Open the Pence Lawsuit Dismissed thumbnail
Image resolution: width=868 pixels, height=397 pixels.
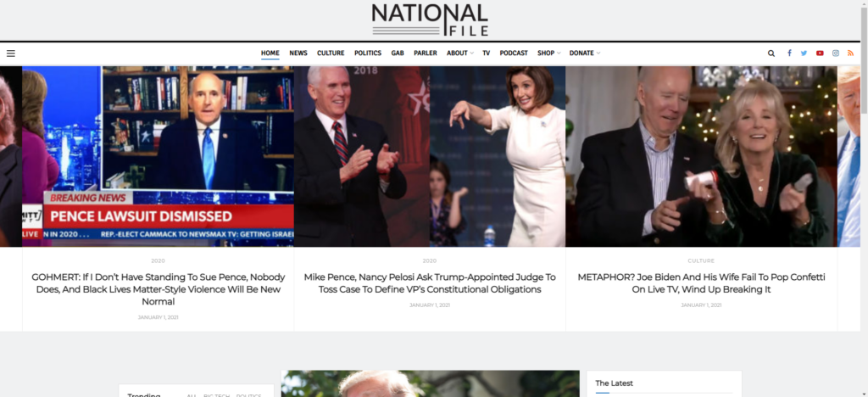[159, 156]
